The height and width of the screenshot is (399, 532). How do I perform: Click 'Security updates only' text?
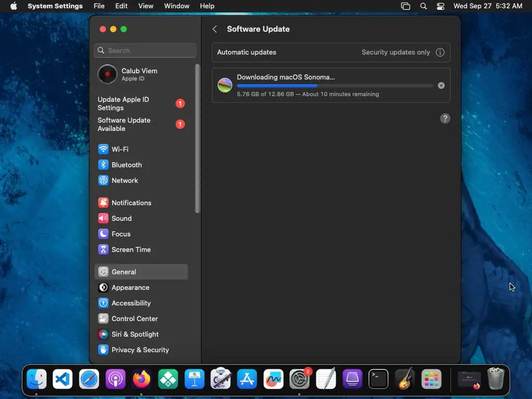395,52
